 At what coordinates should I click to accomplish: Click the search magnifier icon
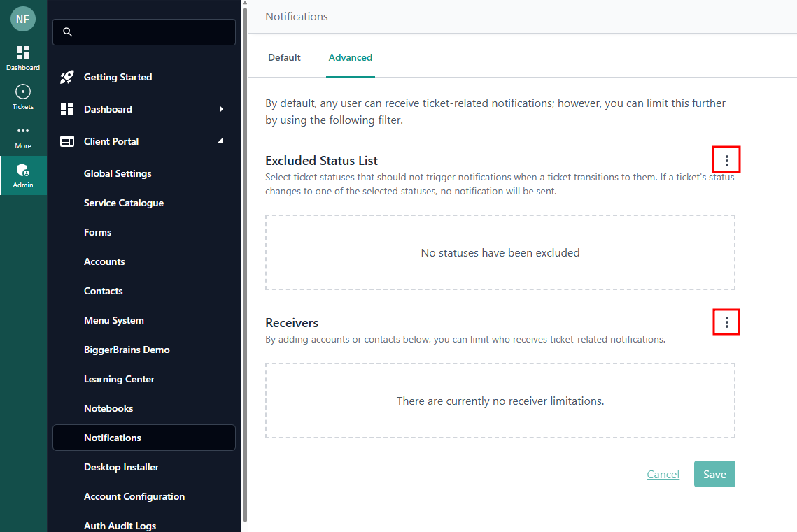point(68,32)
